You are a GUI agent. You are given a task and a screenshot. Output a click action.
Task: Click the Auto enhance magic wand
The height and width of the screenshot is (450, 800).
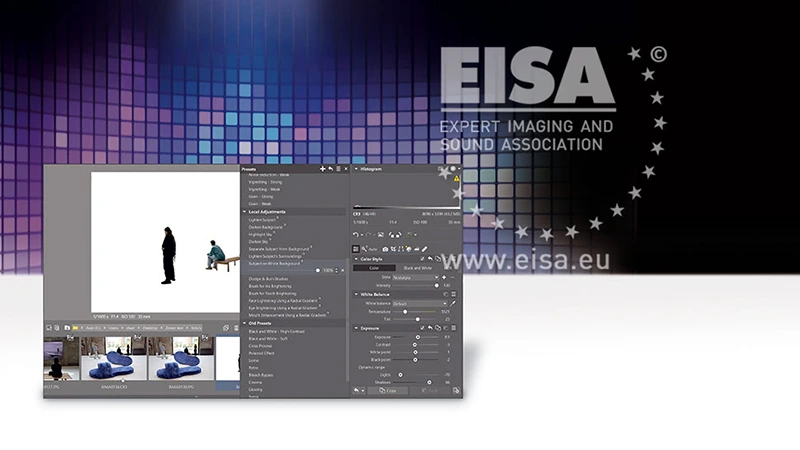pyautogui.click(x=364, y=249)
